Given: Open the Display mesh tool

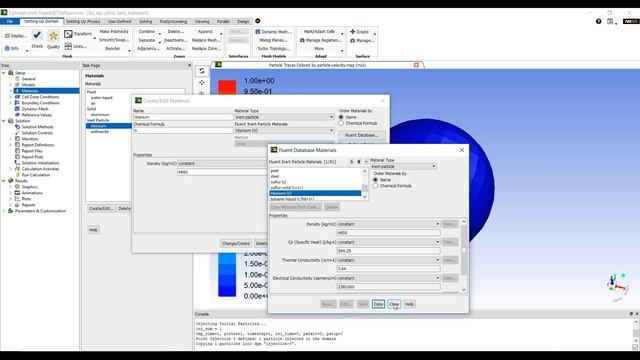Looking at the screenshot, I should (16, 36).
